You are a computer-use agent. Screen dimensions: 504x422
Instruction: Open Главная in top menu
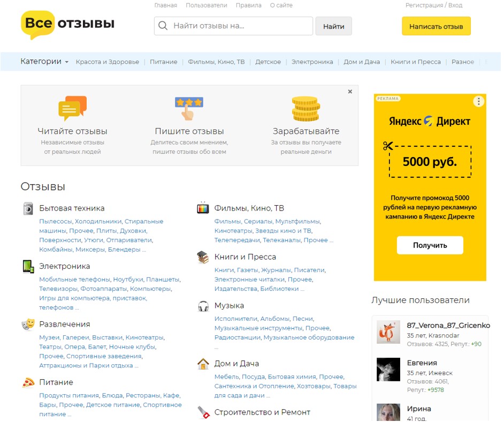[165, 5]
